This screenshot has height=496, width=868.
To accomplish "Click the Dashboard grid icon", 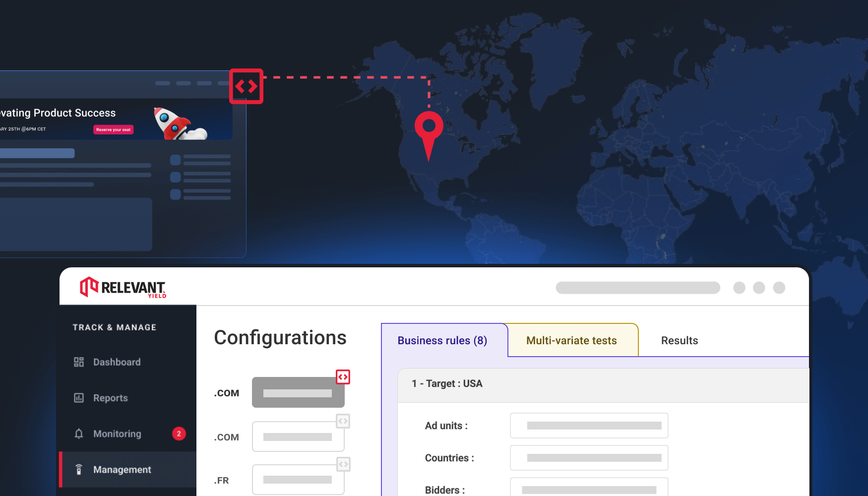I will coord(79,362).
